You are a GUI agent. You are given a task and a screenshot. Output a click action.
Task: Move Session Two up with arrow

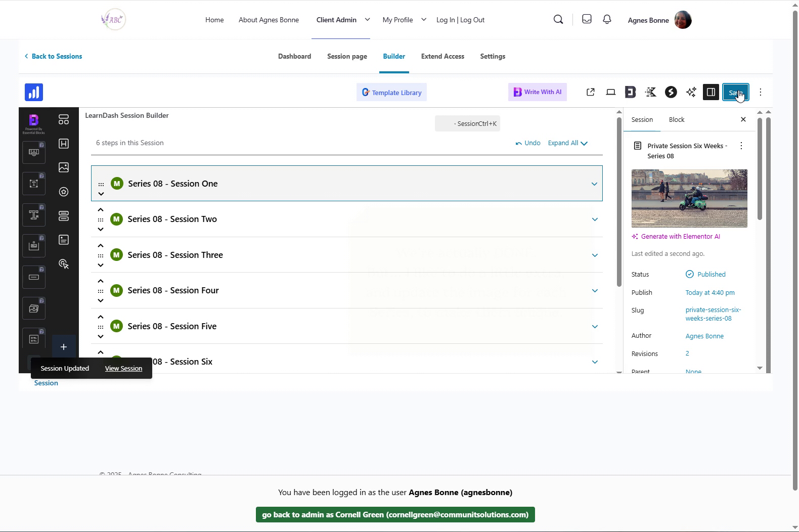(101, 210)
